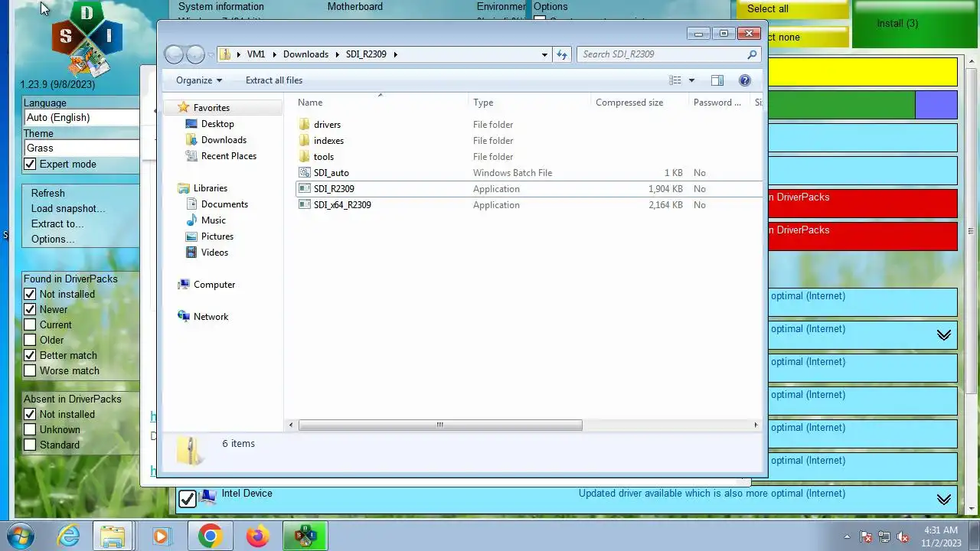980x551 pixels.
Task: Open the Theme combo box in SDI
Action: coord(81,148)
